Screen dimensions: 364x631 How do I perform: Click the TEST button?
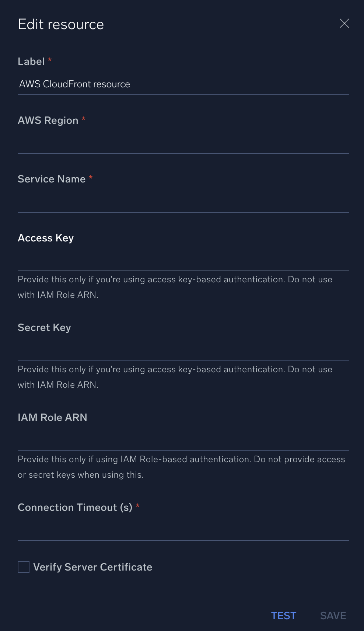click(283, 616)
